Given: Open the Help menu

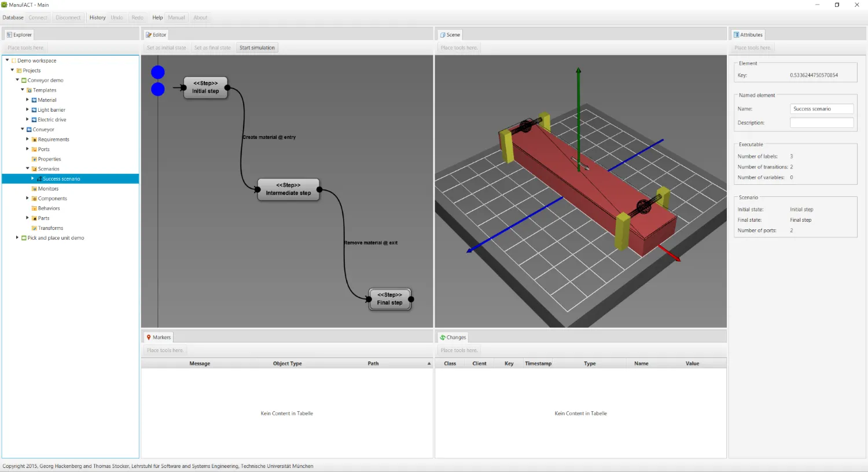Looking at the screenshot, I should [x=157, y=17].
